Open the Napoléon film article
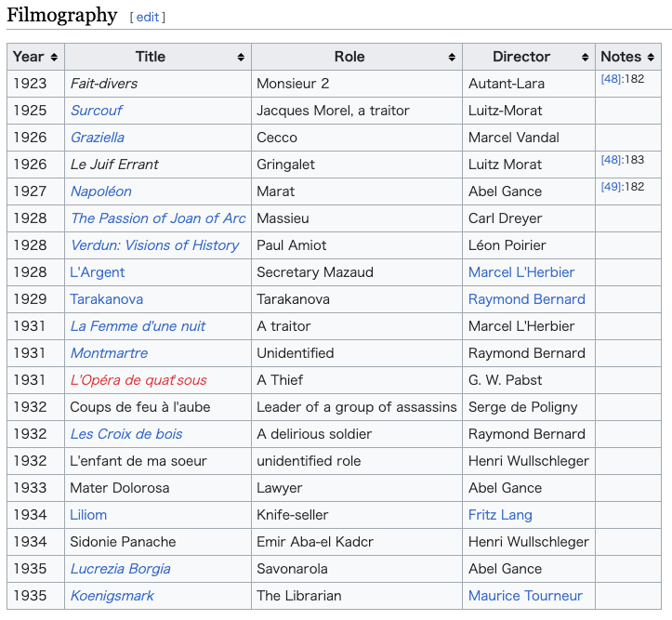 [x=101, y=191]
